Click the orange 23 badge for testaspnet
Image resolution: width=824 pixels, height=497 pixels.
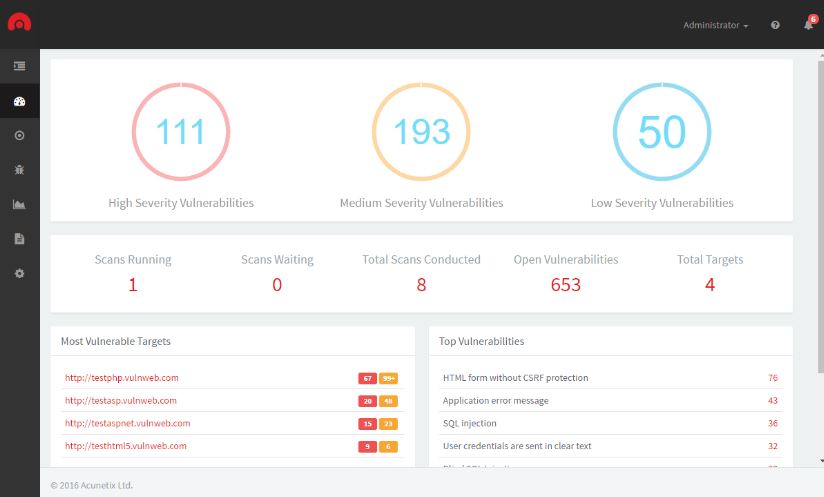[388, 423]
